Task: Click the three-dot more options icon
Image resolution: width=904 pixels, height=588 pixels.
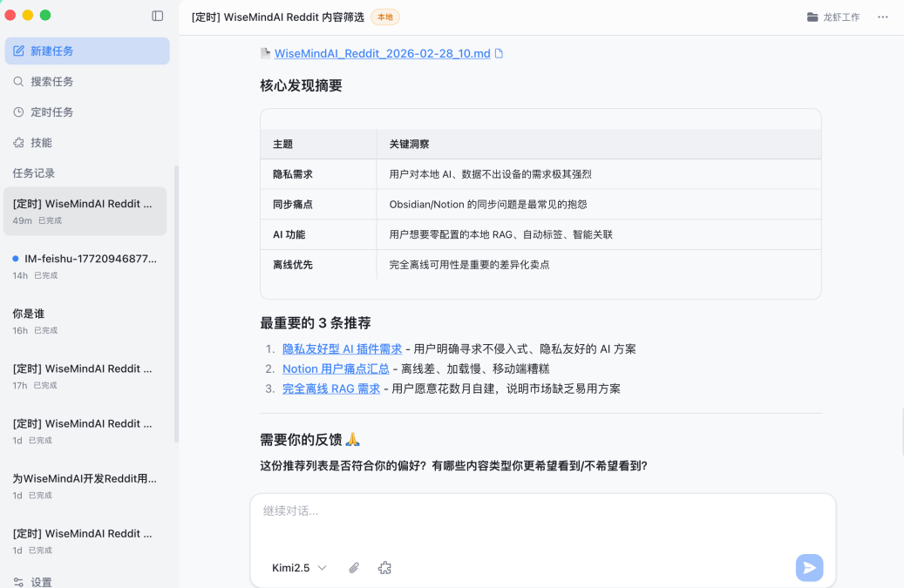Action: pos(883,17)
